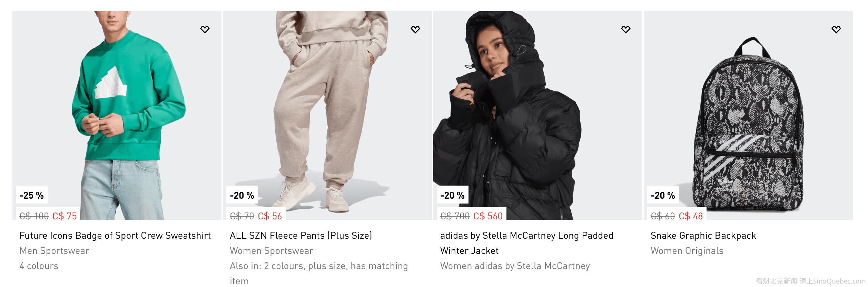Select the -25 % discount badge

32,195
